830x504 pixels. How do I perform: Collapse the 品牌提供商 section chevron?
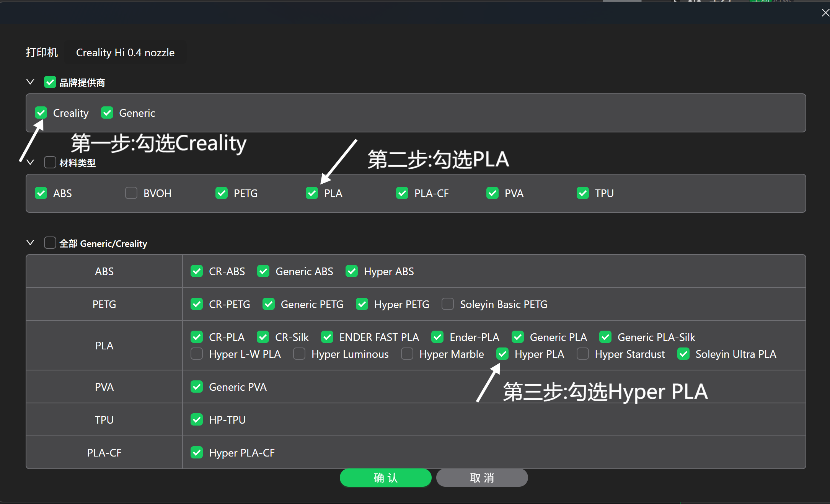pos(30,82)
